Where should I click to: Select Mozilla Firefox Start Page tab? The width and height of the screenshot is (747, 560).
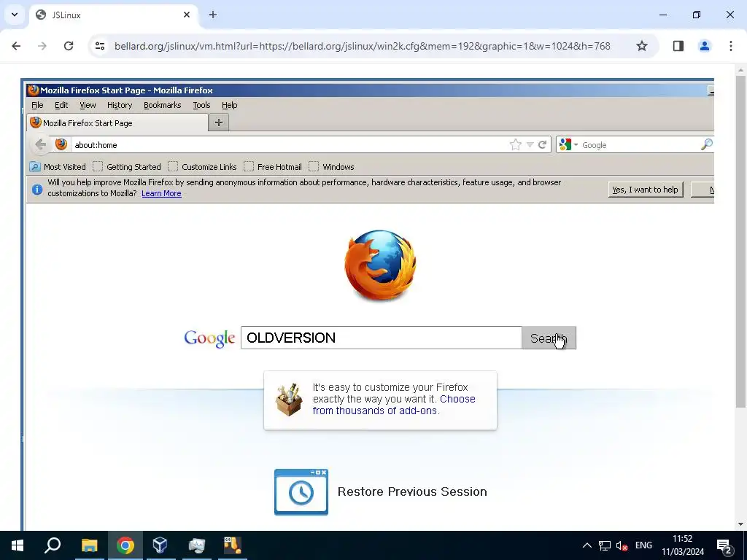coord(117,122)
